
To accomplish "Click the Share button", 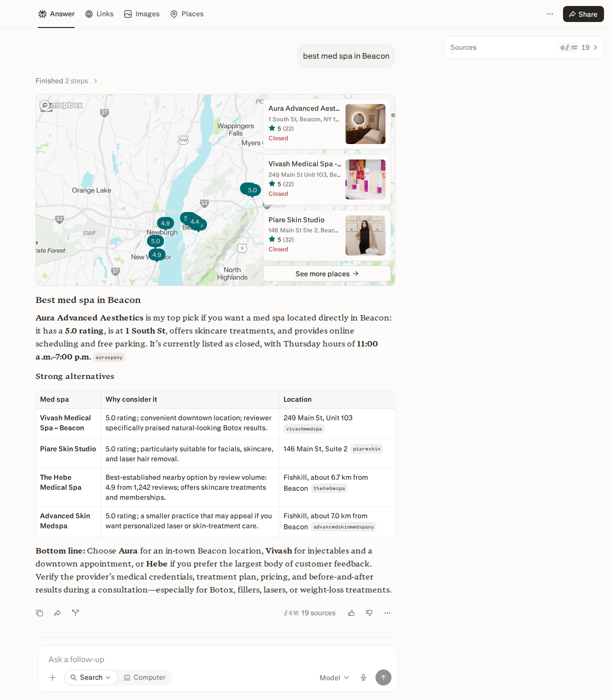I will tap(583, 14).
